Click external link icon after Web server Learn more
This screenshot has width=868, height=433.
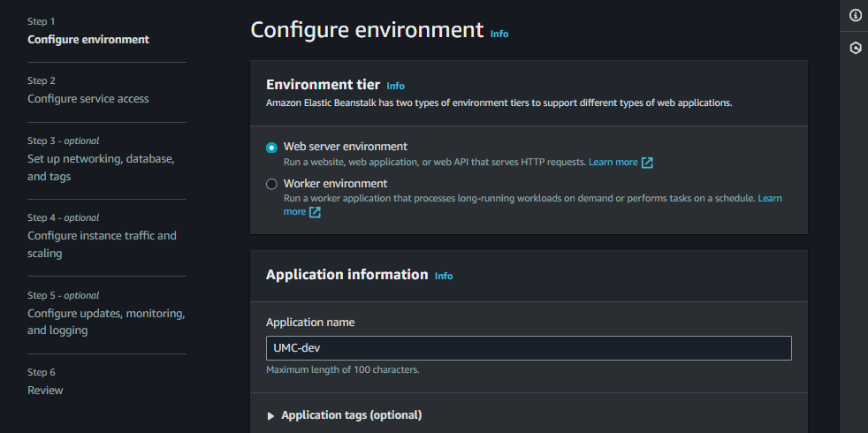coord(647,163)
